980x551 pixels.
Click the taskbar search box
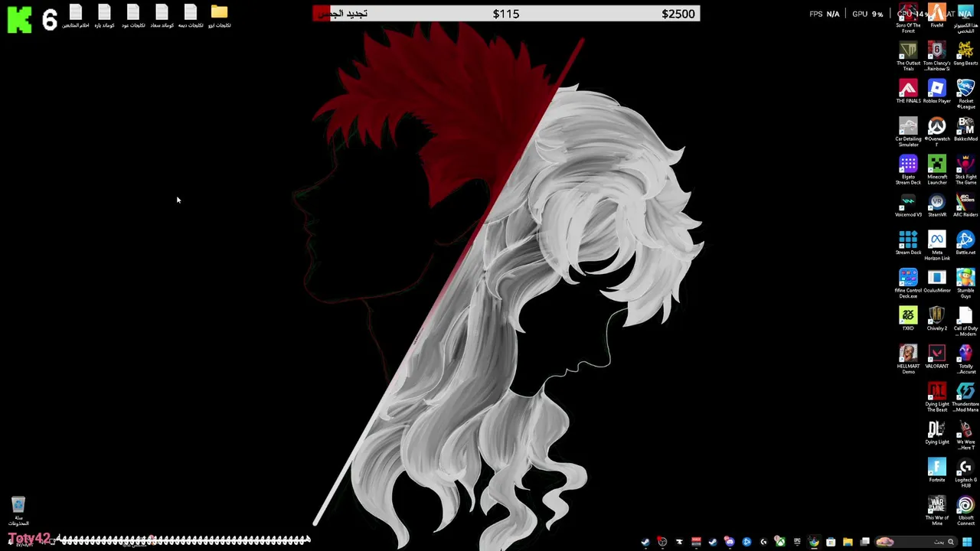[916, 542]
